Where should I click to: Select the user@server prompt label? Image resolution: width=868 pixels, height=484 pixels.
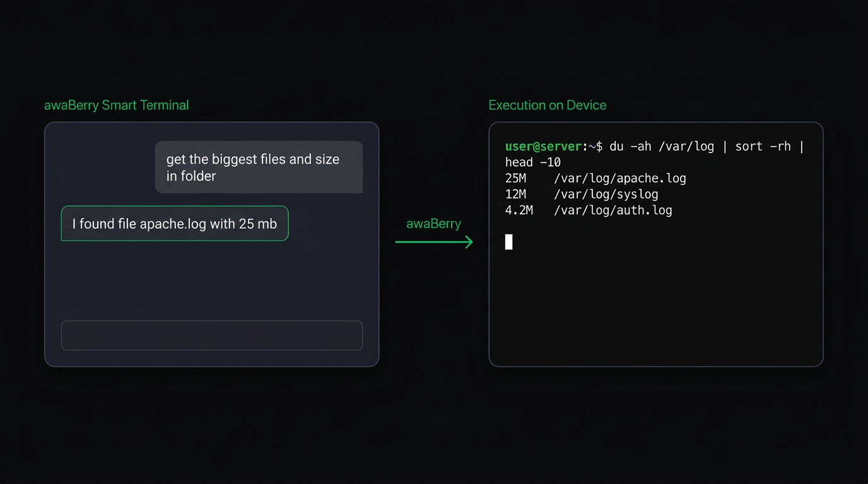coord(542,146)
